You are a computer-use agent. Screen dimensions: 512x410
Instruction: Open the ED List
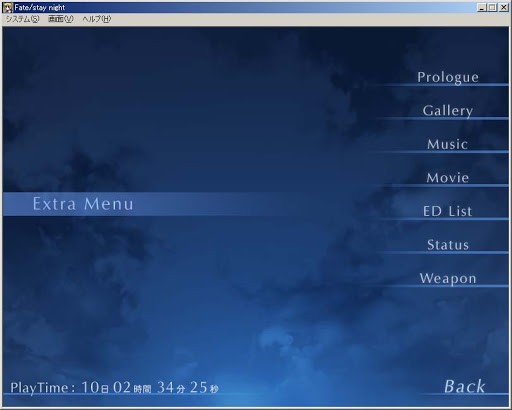click(x=448, y=211)
